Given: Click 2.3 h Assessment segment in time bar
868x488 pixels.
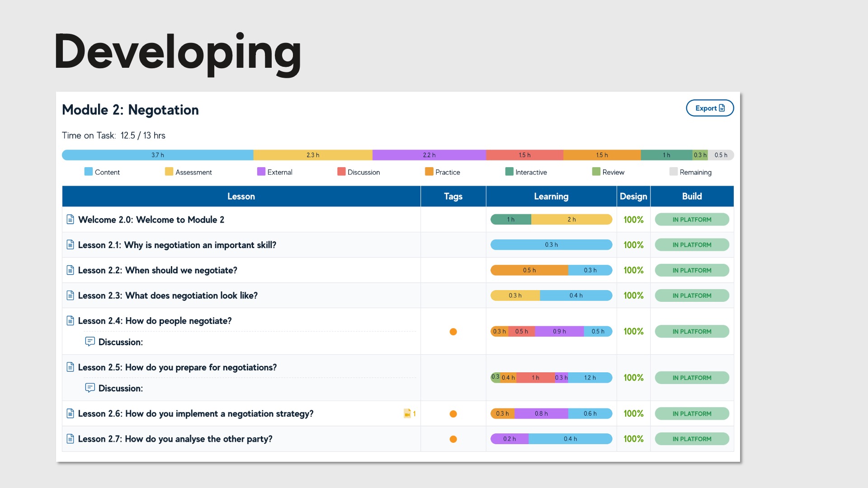Looking at the screenshot, I should tap(313, 155).
